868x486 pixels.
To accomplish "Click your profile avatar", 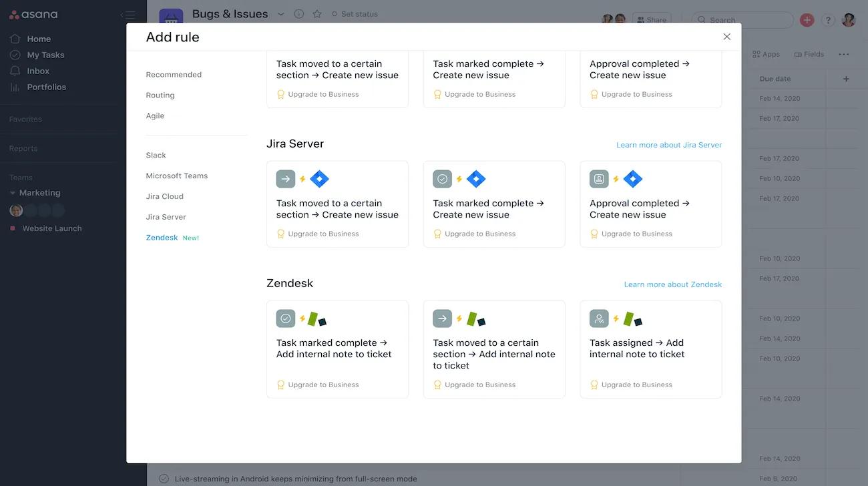I will 848,20.
